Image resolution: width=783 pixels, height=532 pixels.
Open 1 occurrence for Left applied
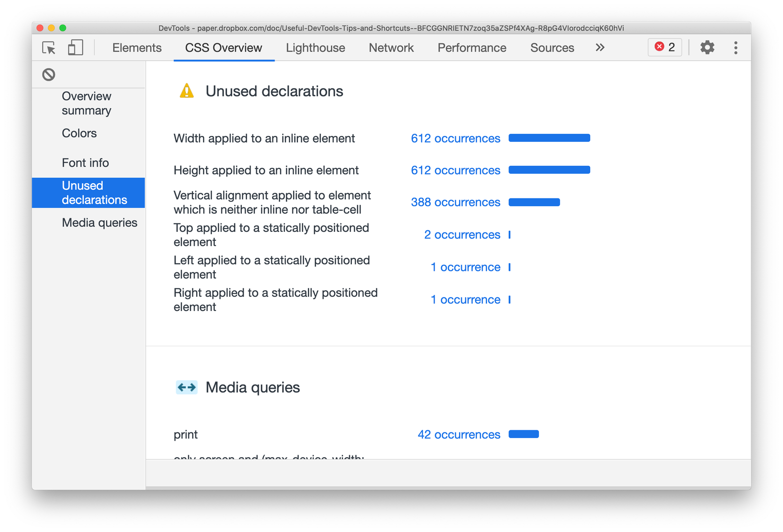point(465,267)
